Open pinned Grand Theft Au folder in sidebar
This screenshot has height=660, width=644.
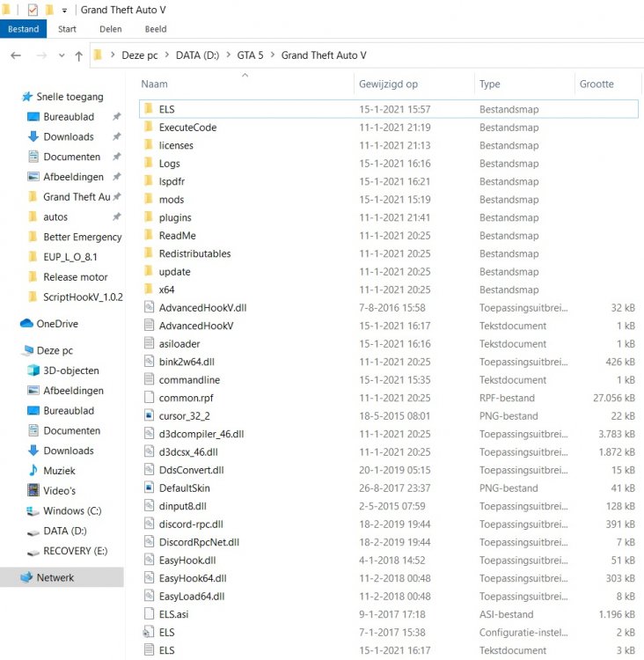(x=77, y=196)
